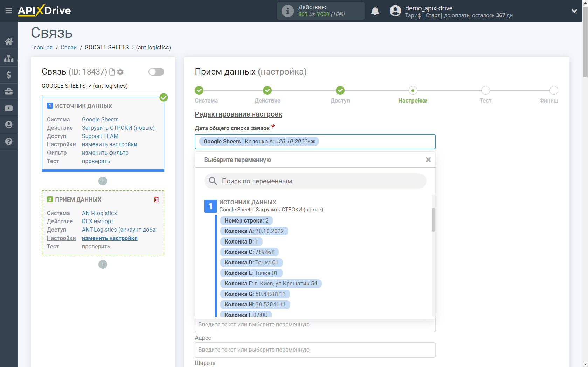Click the green check on source block
588x367 pixels.
tap(164, 98)
